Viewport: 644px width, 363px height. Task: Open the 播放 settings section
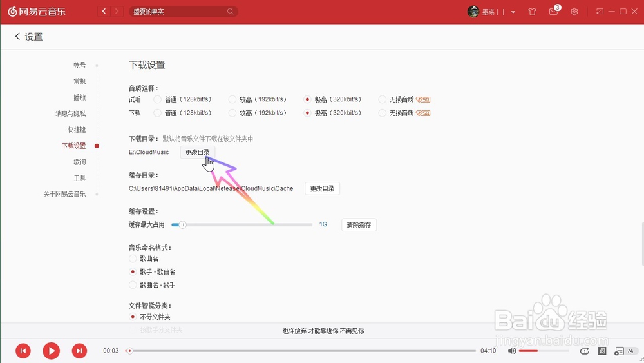[80, 97]
